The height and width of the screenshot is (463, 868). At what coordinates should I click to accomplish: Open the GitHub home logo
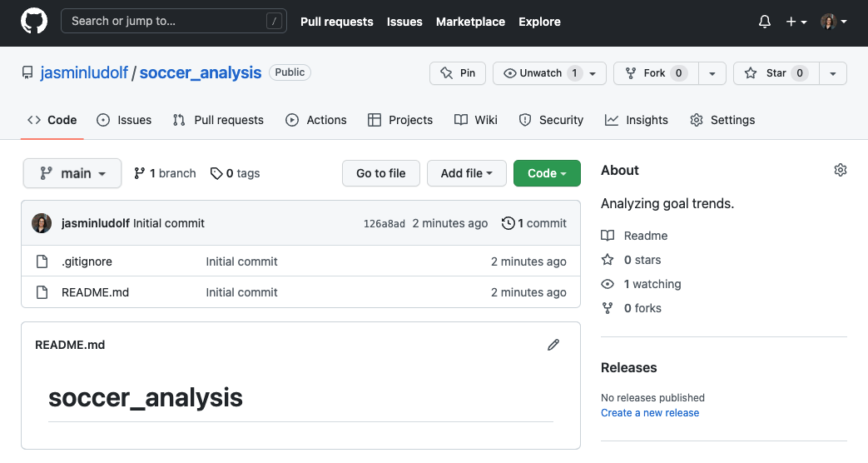click(x=34, y=22)
